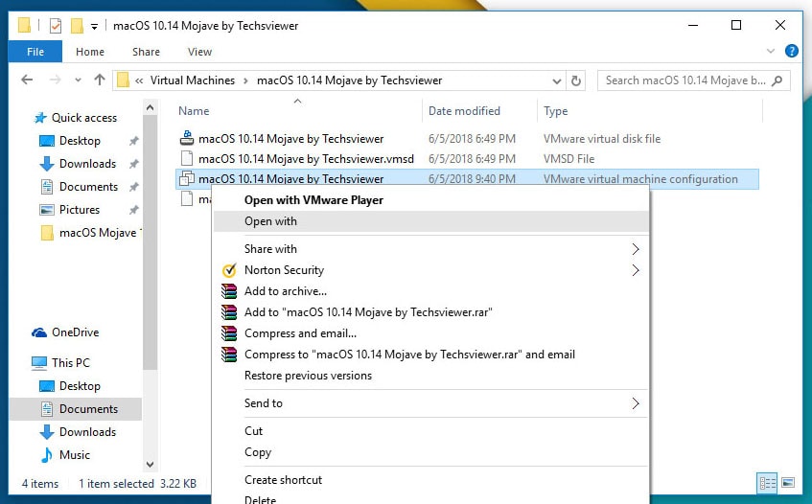Image resolution: width=812 pixels, height=504 pixels.
Task: Expand the Share with submenu arrow
Action: click(635, 249)
